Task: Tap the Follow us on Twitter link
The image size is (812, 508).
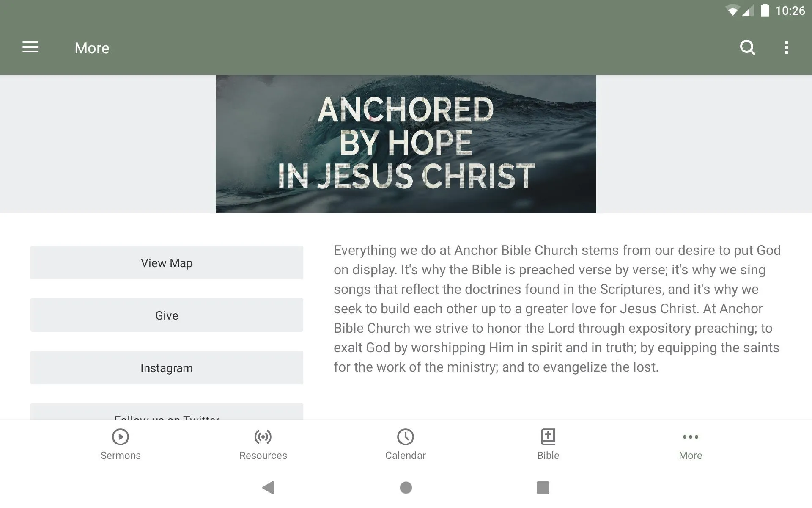Action: [x=167, y=417]
